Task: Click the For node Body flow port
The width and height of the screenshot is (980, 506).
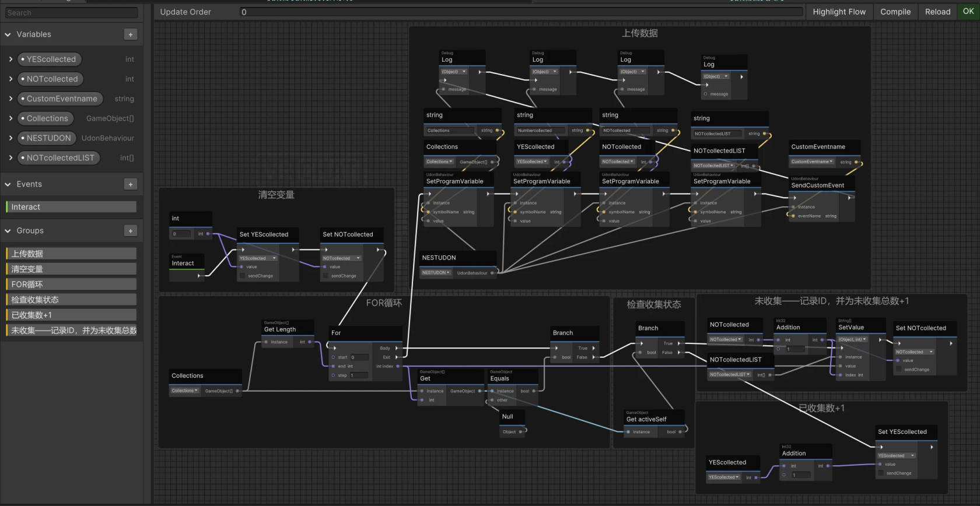Action: (397, 348)
